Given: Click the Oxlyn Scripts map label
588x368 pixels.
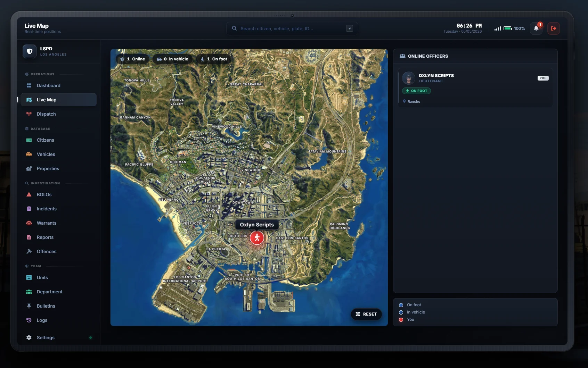Looking at the screenshot, I should click(x=257, y=225).
